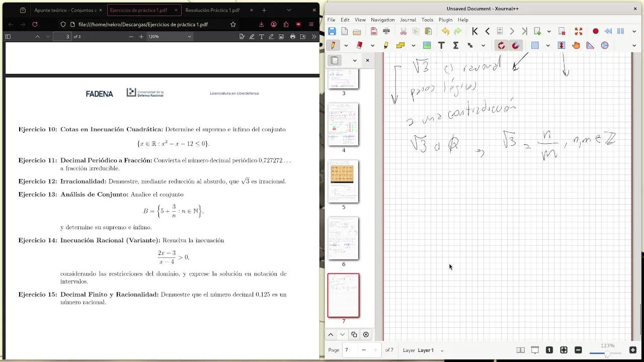Open new Firefox tab
Screen dimensions: 644x362
click(x=264, y=10)
